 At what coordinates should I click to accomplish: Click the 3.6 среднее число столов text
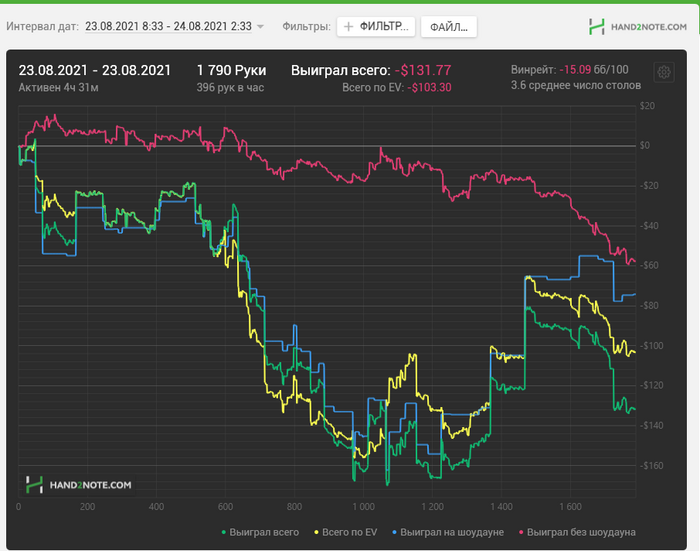coord(576,85)
